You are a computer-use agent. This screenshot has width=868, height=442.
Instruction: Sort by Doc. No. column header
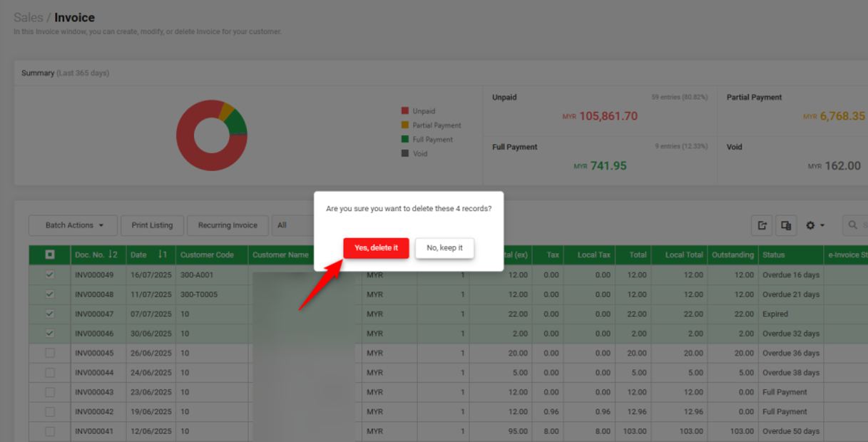click(98, 255)
